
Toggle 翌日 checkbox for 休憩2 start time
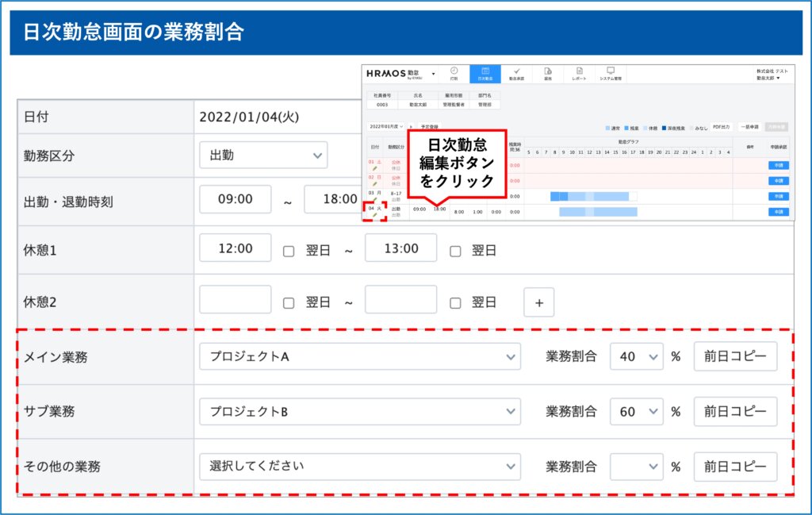[289, 302]
